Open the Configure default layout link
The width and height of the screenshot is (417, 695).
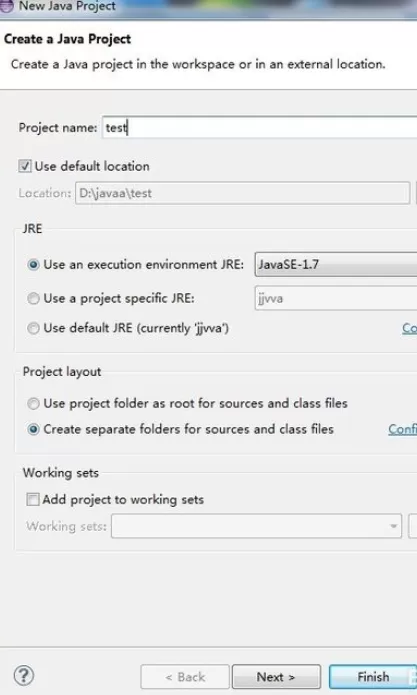(x=402, y=429)
